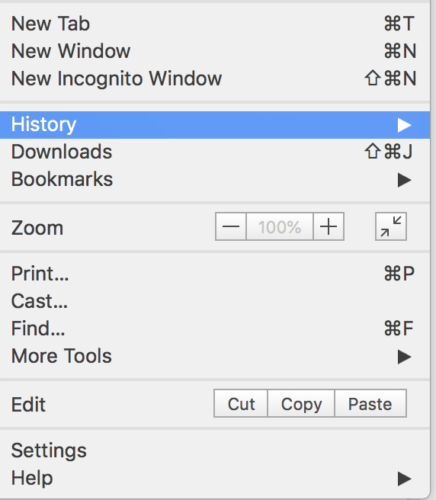Select New Window menu item

coord(215,51)
